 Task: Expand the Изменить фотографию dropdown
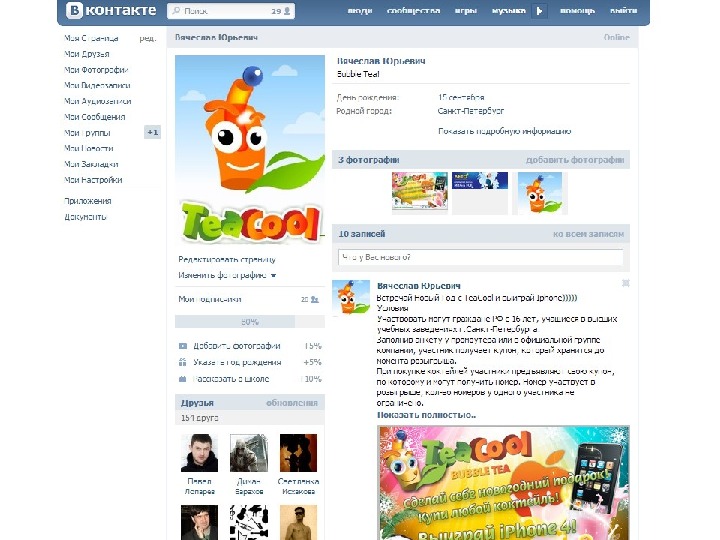pos(227,276)
